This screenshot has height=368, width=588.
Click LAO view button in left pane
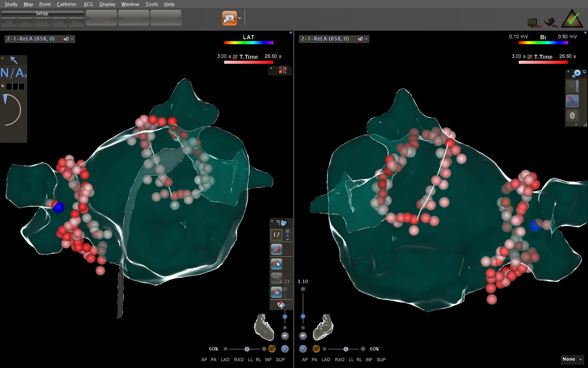pos(225,359)
